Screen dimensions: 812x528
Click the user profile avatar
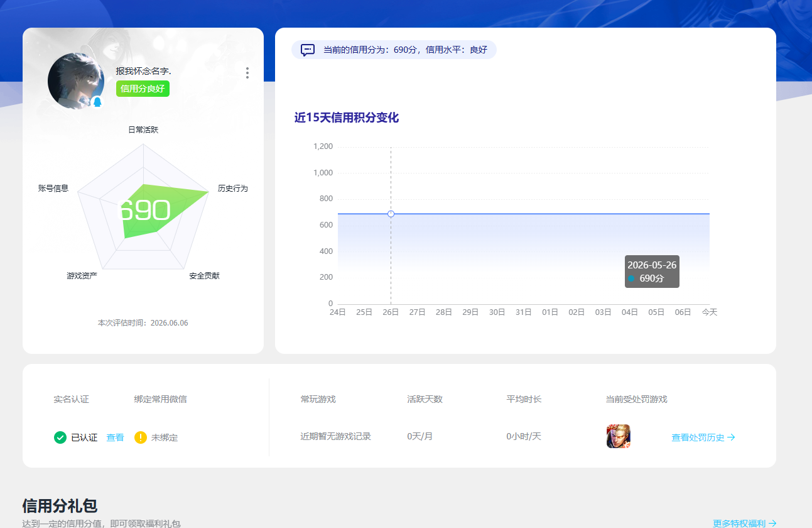pos(75,81)
